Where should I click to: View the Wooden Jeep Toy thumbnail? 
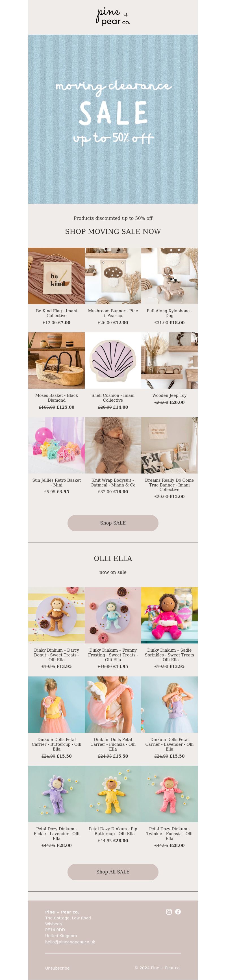tap(169, 360)
